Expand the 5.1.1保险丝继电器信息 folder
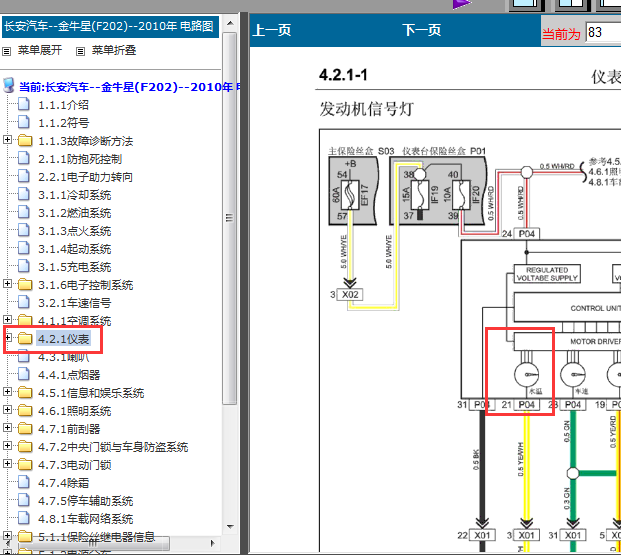621x555 pixels. [7, 536]
